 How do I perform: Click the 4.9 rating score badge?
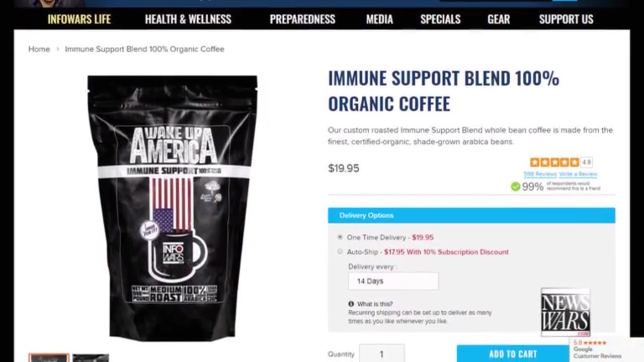pos(587,162)
